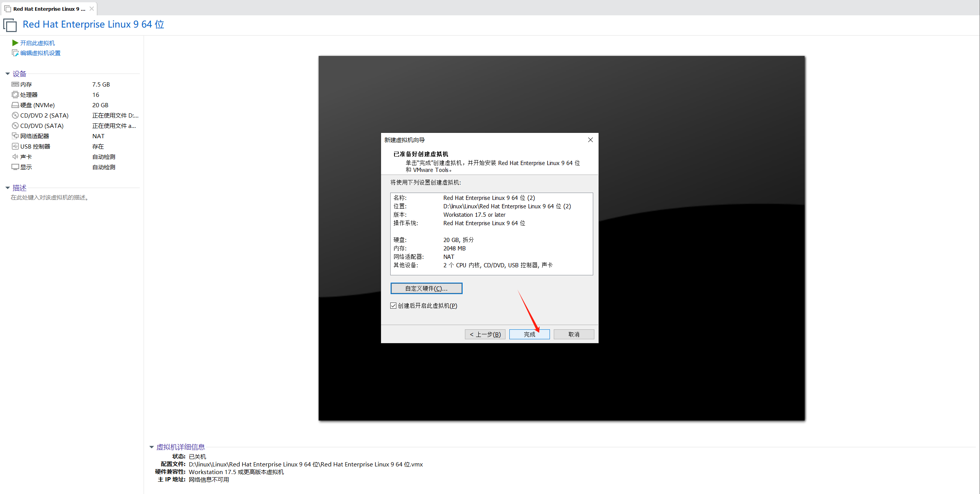Image resolution: width=980 pixels, height=494 pixels.
Task: Select the 正在使用文件 D:... value
Action: (115, 115)
